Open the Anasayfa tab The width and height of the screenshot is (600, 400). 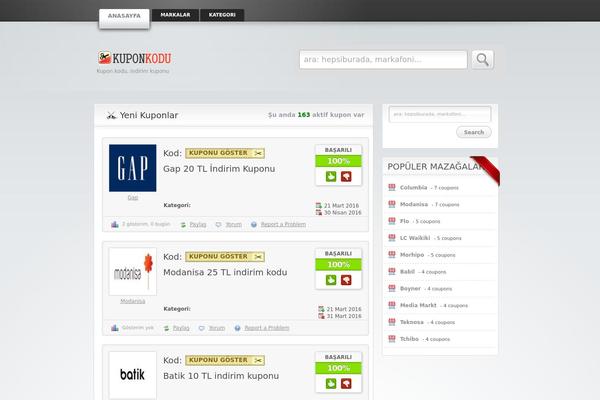[124, 18]
